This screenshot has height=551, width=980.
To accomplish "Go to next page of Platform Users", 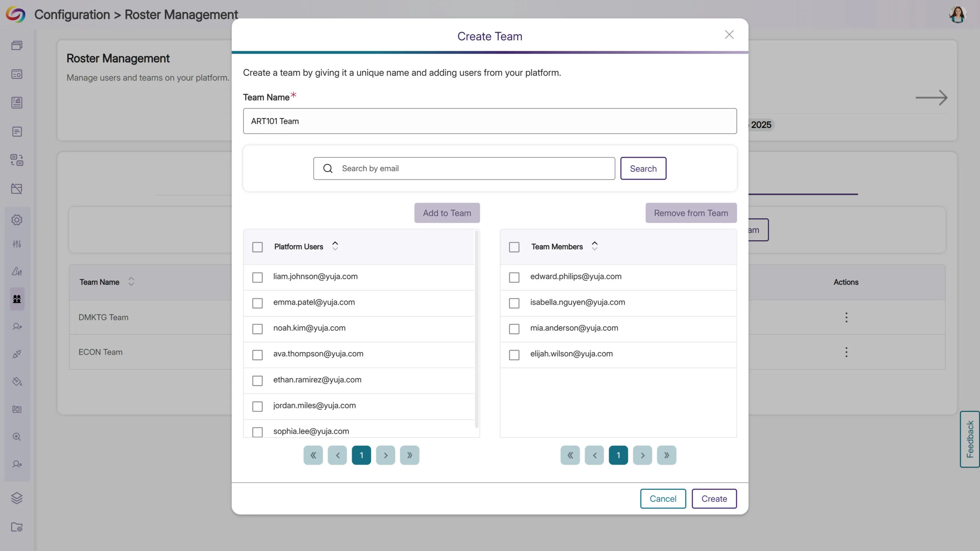I will point(385,455).
